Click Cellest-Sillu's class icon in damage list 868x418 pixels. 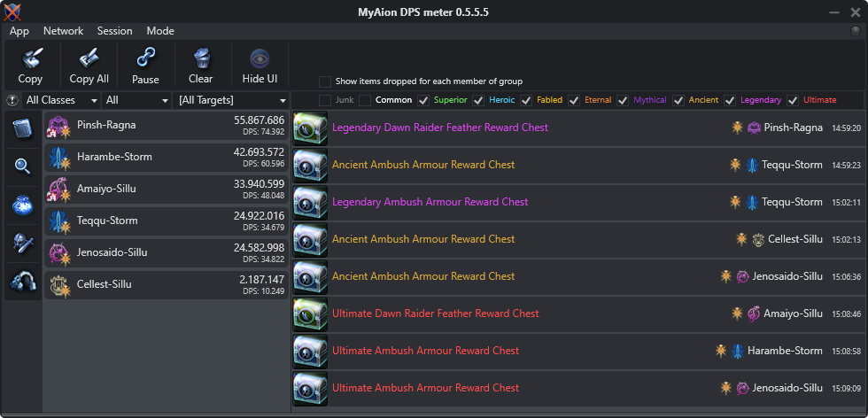[58, 286]
